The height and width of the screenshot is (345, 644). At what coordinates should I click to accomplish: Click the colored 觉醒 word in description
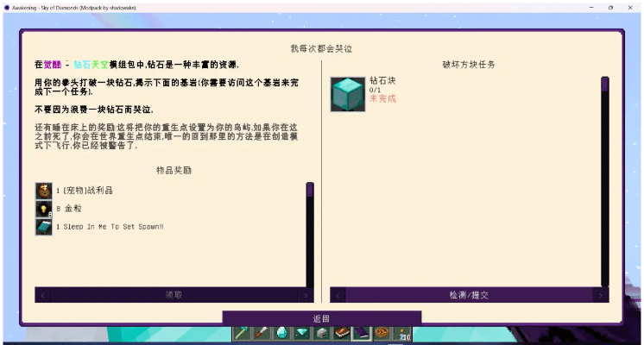pos(53,65)
